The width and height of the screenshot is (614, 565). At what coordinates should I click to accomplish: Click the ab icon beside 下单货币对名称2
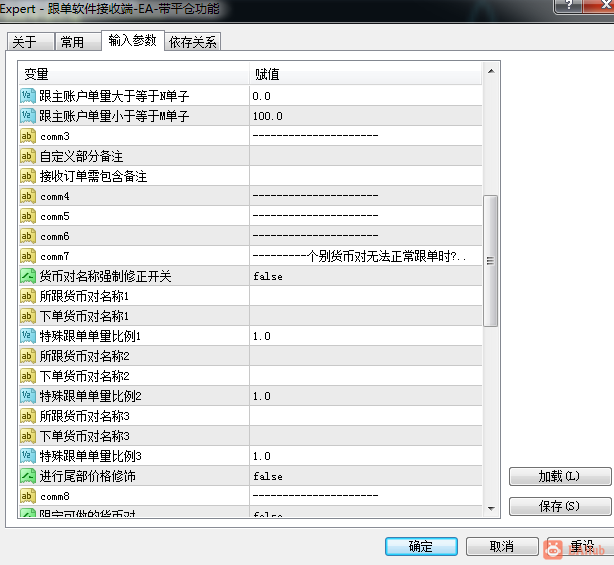tap(27, 375)
